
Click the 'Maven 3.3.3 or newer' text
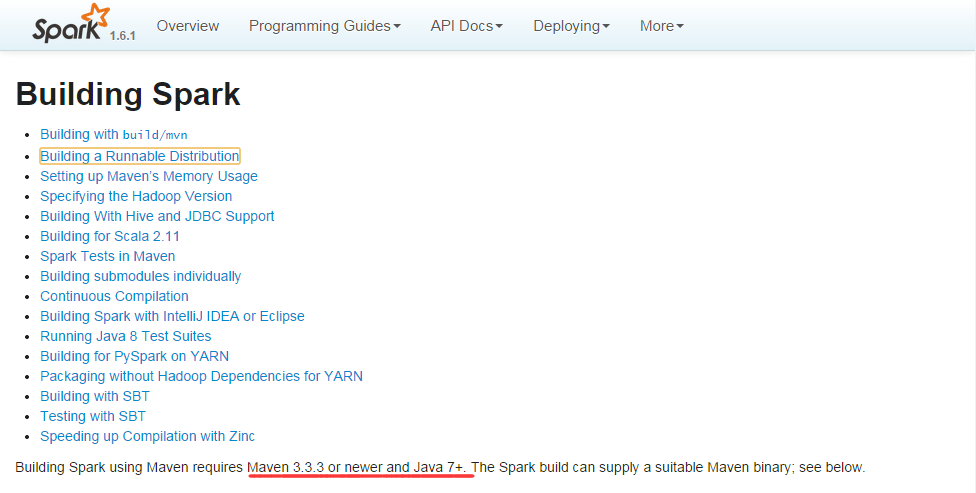tap(316, 467)
